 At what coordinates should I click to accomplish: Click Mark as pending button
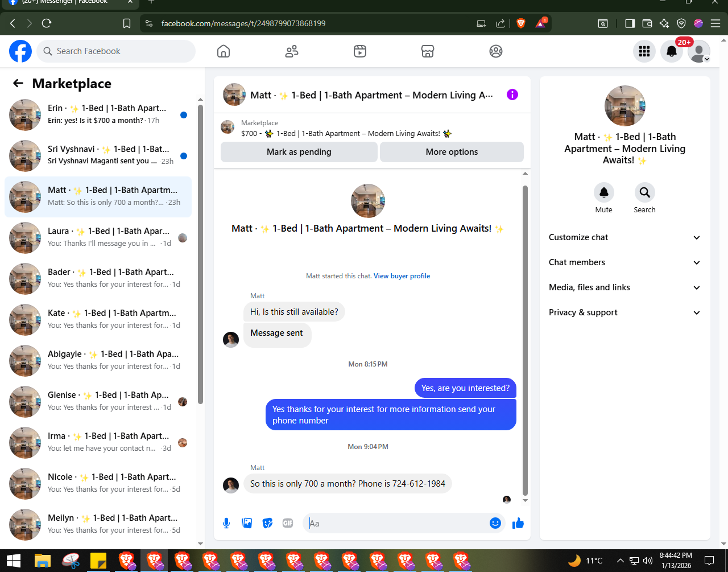(x=299, y=152)
